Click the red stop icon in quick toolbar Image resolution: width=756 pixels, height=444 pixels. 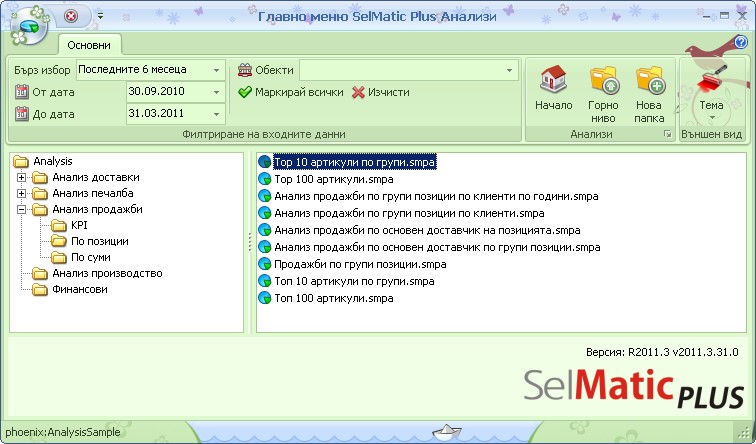[x=71, y=16]
